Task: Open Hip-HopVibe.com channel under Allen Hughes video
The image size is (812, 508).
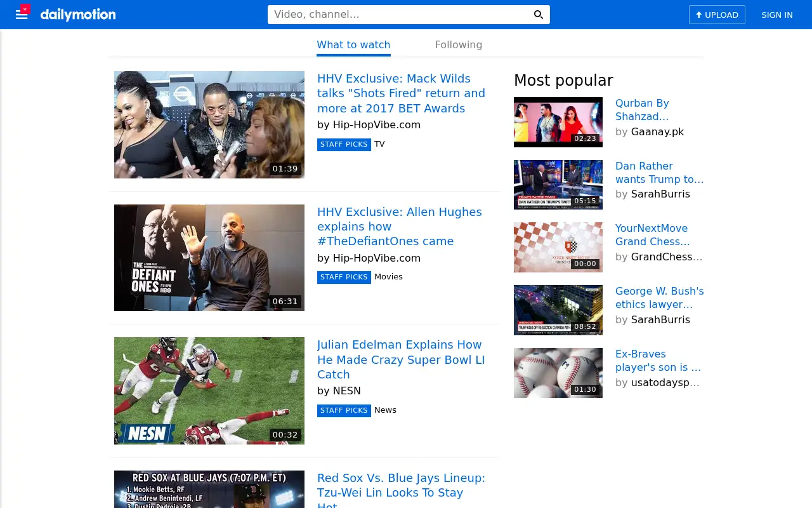Action: pos(377,258)
